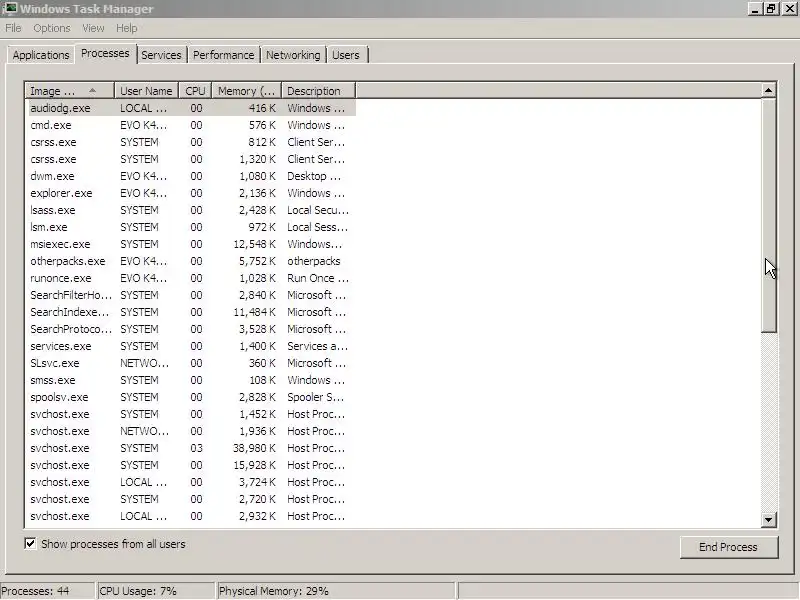
Task: Click the 11,484 K memory value
Action: tap(255, 312)
